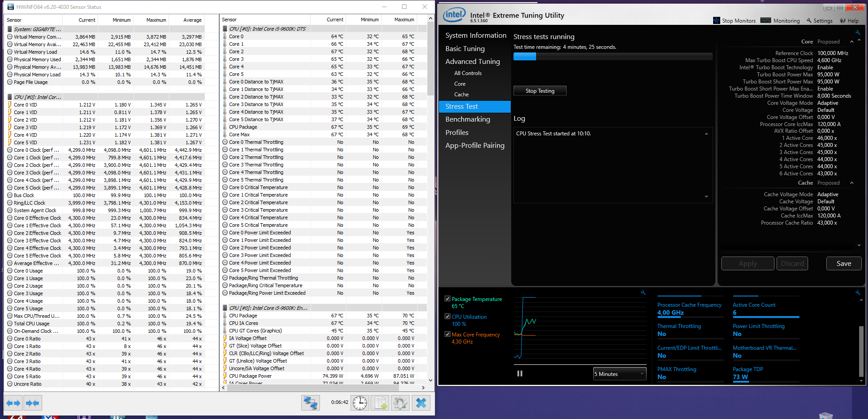Uncheck the Max Core Frequency checkbox
The width and height of the screenshot is (868, 419).
(447, 334)
